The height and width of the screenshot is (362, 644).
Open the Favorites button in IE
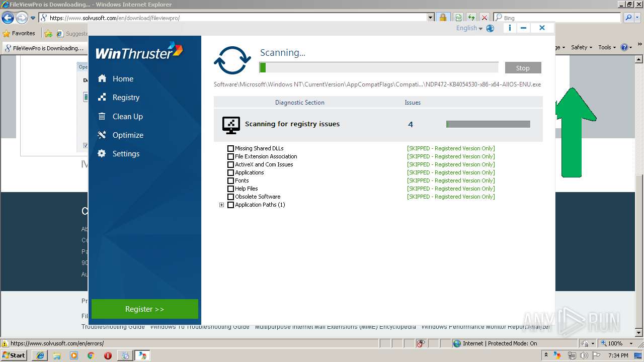19,33
